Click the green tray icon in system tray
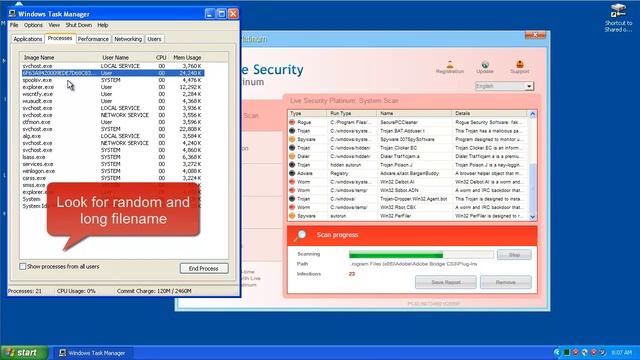 (x=567, y=352)
